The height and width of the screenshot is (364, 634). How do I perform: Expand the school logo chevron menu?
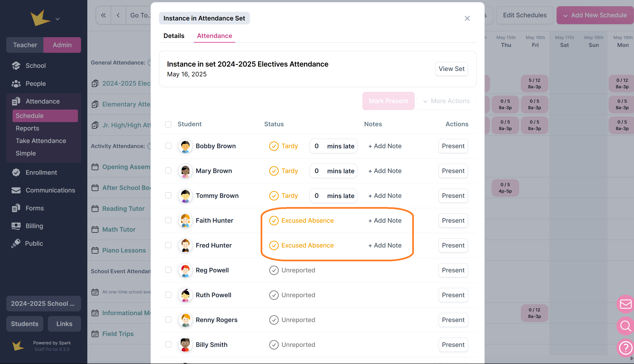click(57, 19)
